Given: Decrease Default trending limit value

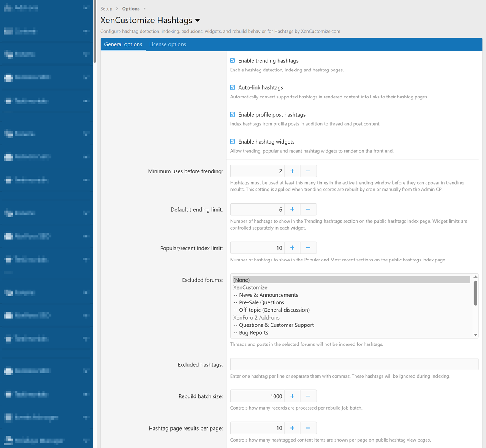Looking at the screenshot, I should [x=308, y=209].
